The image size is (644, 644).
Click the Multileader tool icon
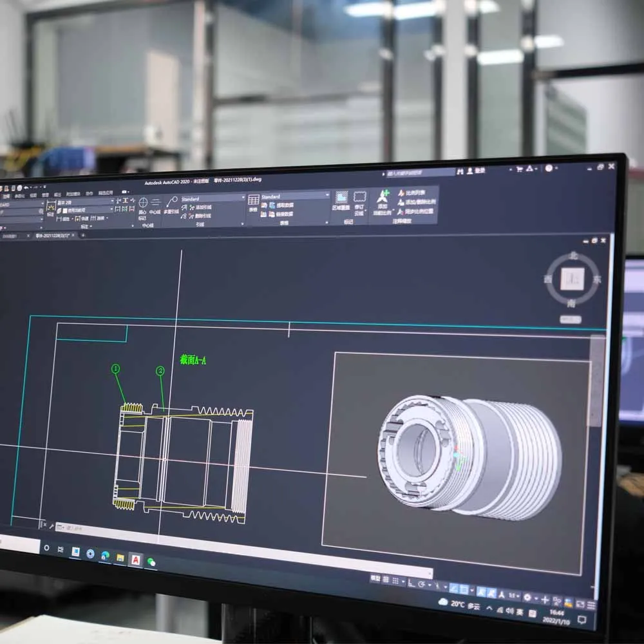coord(171,205)
